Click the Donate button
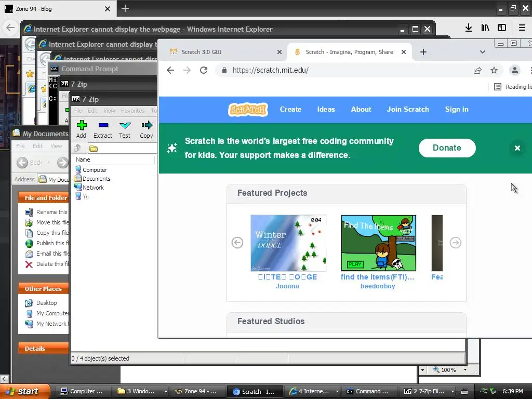 pos(447,148)
